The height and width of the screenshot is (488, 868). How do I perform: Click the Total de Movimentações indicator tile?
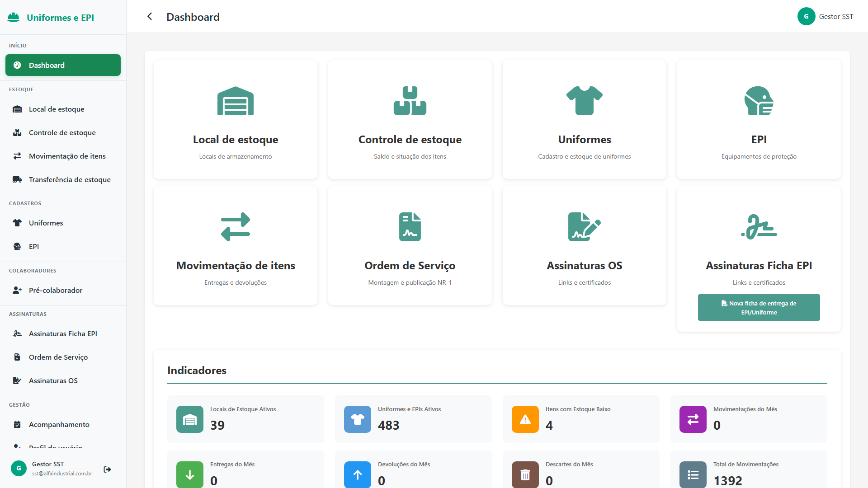tap(749, 470)
